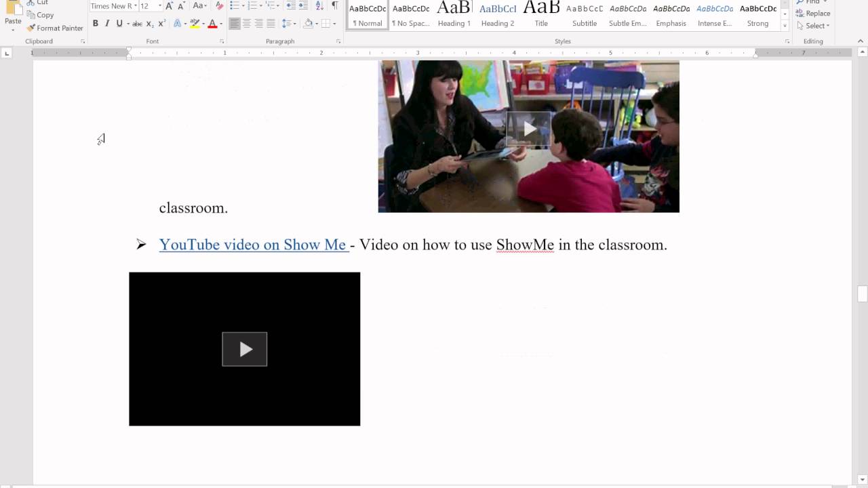Apply text highlight color
Screen dimensions: 868x488
[195, 24]
